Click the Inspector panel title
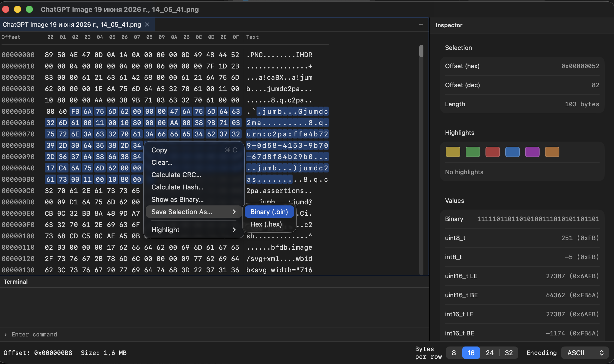The width and height of the screenshot is (614, 364). point(449,25)
